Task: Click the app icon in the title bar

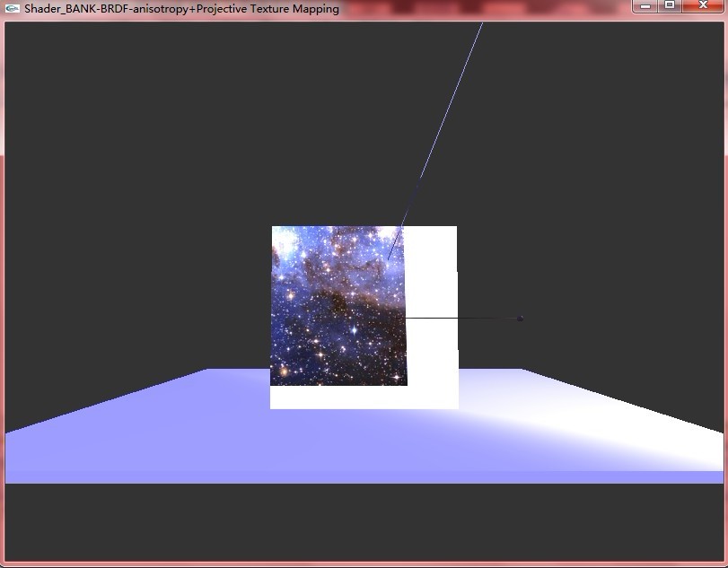Action: (12, 8)
